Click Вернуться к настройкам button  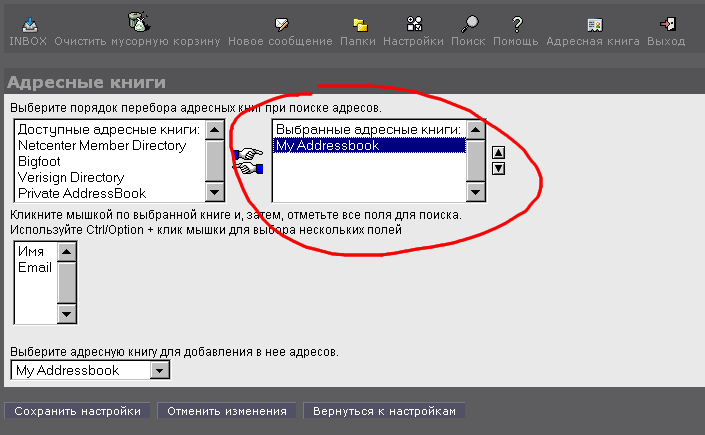tap(384, 411)
